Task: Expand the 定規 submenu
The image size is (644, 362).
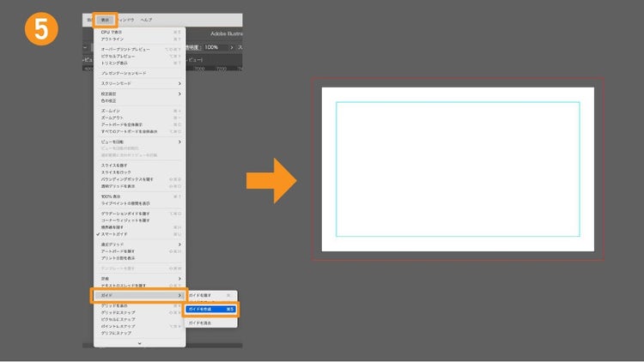Action: click(x=140, y=279)
